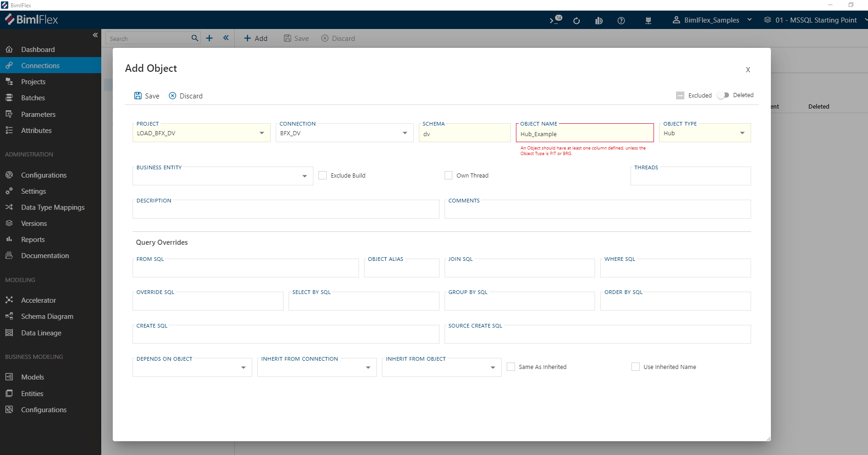Screen dimensions: 868x455
Task: Check the Exclude Build checkbox
Action: point(322,175)
